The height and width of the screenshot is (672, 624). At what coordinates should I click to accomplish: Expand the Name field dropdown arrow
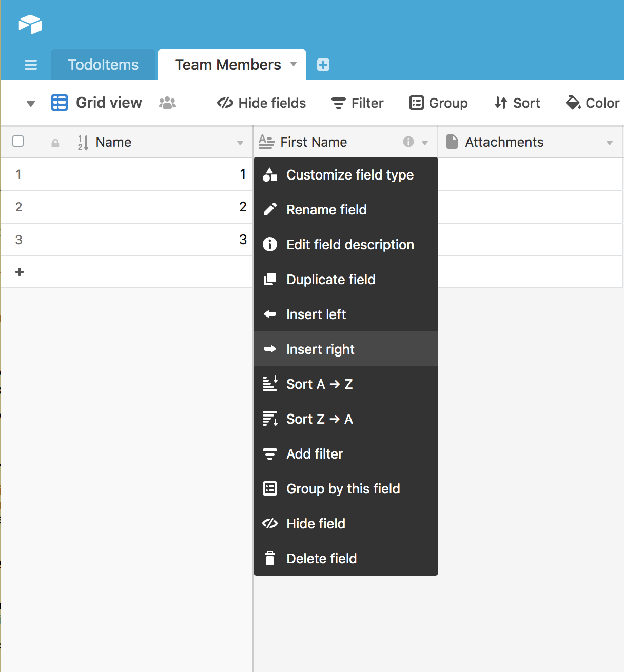[x=240, y=143]
